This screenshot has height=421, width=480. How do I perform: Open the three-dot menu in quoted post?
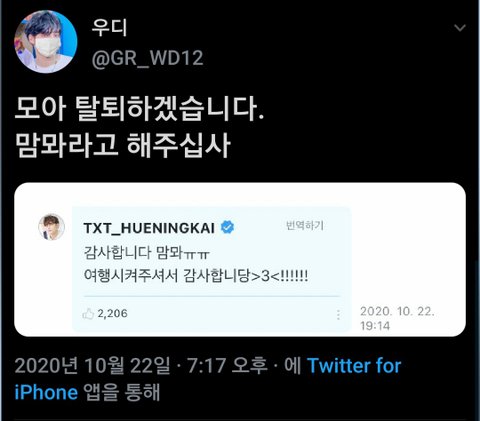coord(338,315)
